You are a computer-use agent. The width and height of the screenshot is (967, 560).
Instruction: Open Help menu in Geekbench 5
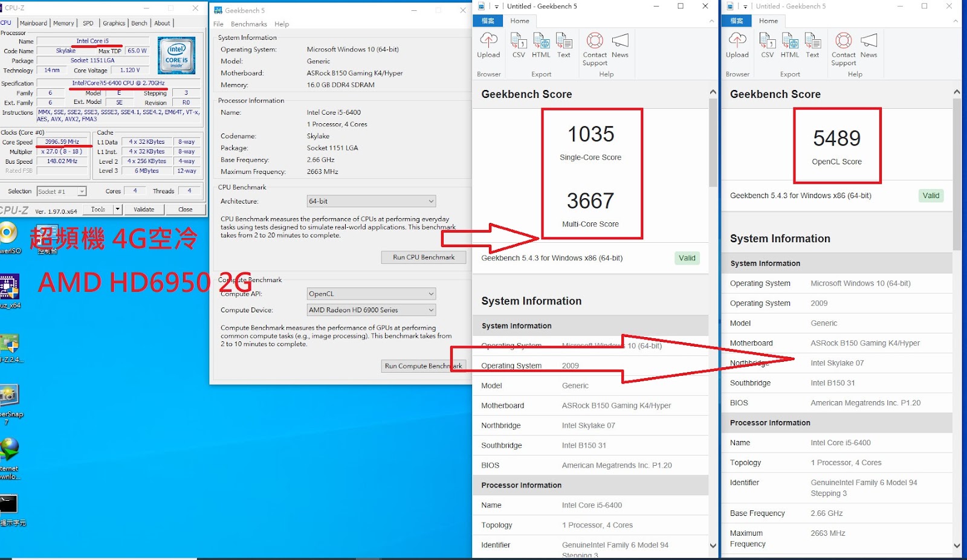tap(282, 24)
